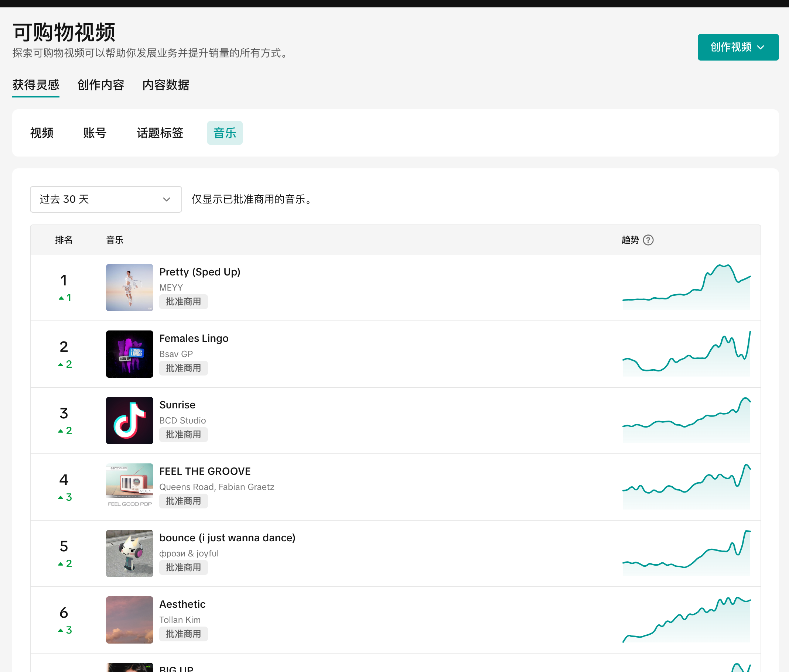Select the 视频 category tab
This screenshot has width=789, height=672.
coord(42,133)
